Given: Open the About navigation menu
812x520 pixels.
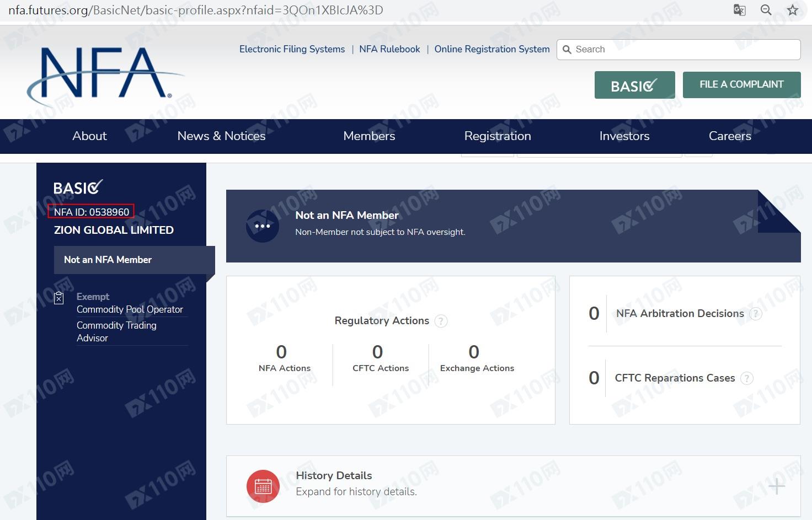Looking at the screenshot, I should click(x=89, y=136).
